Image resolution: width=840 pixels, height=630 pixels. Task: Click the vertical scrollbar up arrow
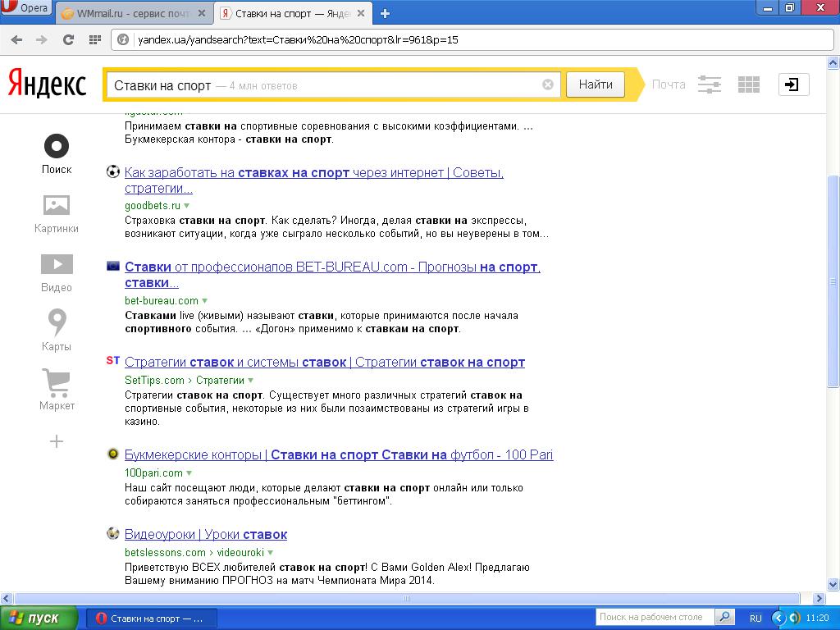(833, 63)
